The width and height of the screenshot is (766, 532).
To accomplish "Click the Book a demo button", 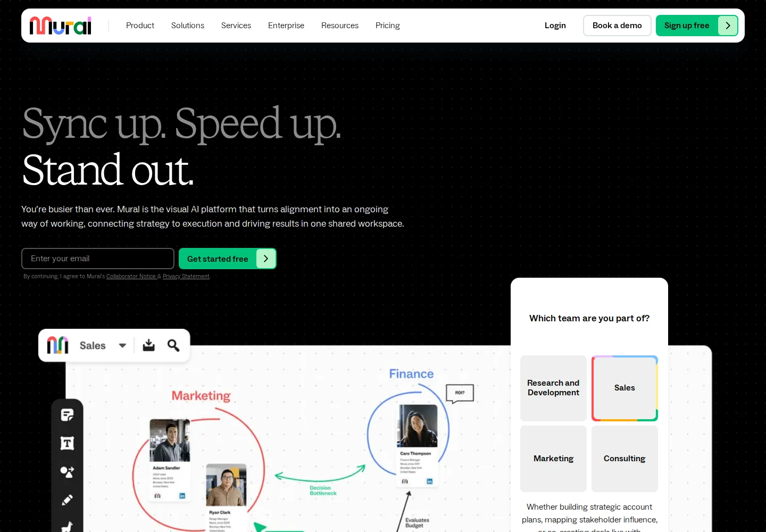I will tap(617, 26).
